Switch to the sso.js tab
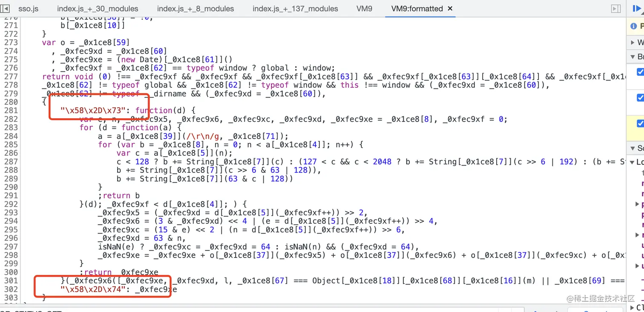This screenshot has height=312, width=644. [29, 9]
